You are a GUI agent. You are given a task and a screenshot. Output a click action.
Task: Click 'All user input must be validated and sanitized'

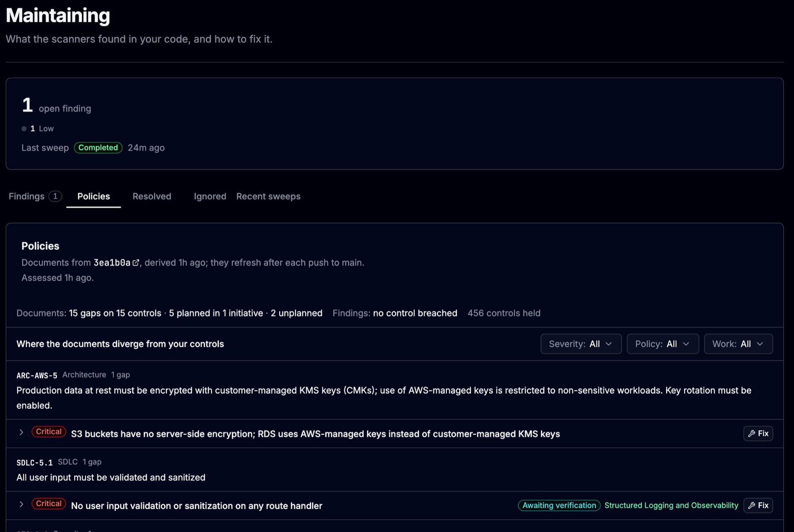coord(111,477)
